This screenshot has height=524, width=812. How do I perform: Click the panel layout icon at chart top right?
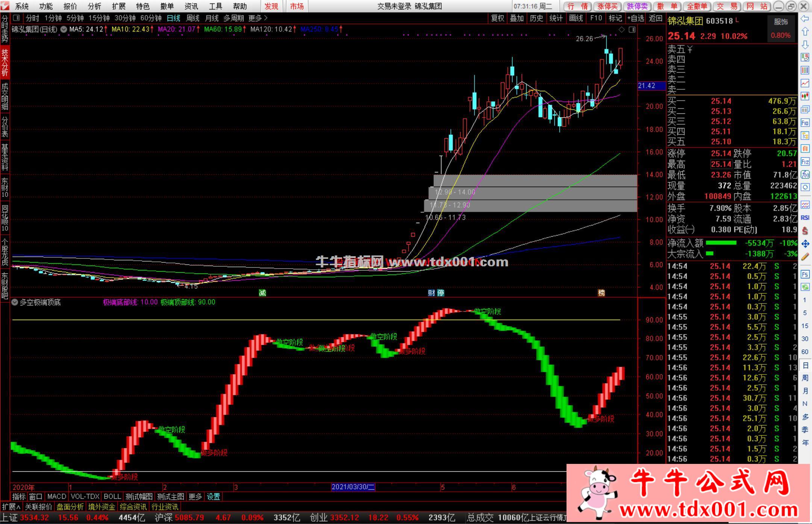click(632, 29)
